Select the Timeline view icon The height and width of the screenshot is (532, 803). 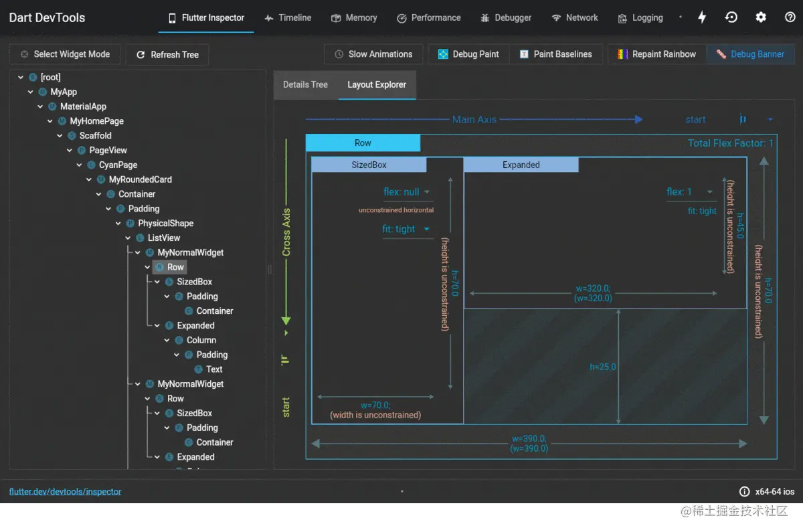(x=268, y=17)
